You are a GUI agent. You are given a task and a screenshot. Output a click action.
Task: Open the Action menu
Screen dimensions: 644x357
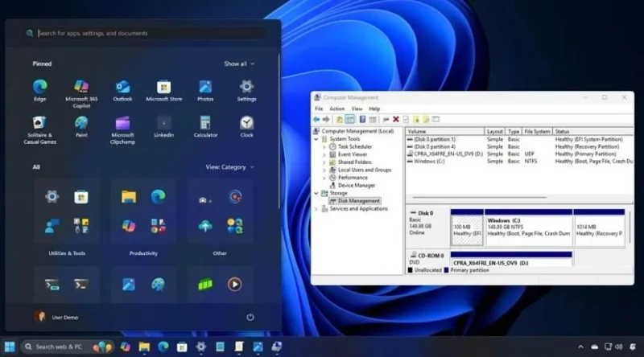coord(336,109)
